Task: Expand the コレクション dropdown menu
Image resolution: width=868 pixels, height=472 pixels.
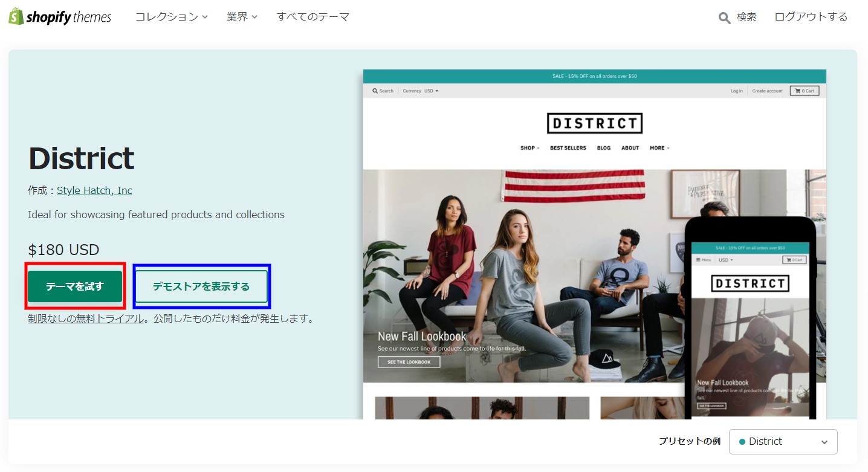Action: [x=171, y=17]
